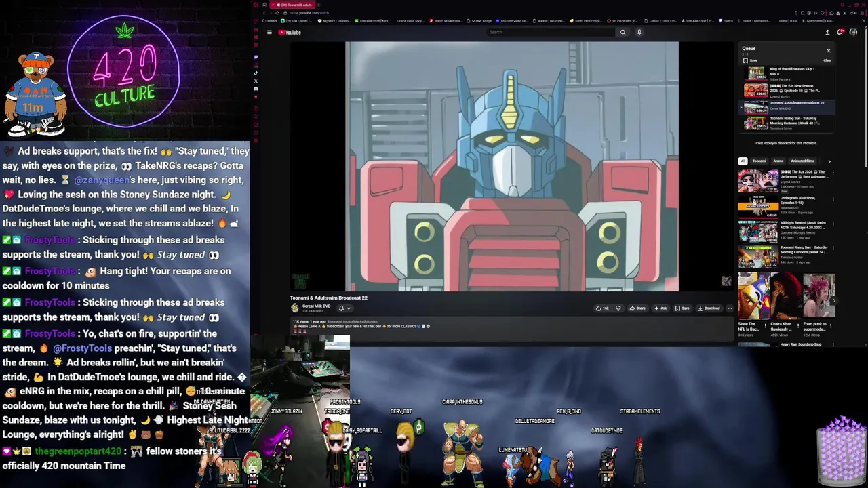Click the Short video with Since The NFL Is Back

point(753,304)
